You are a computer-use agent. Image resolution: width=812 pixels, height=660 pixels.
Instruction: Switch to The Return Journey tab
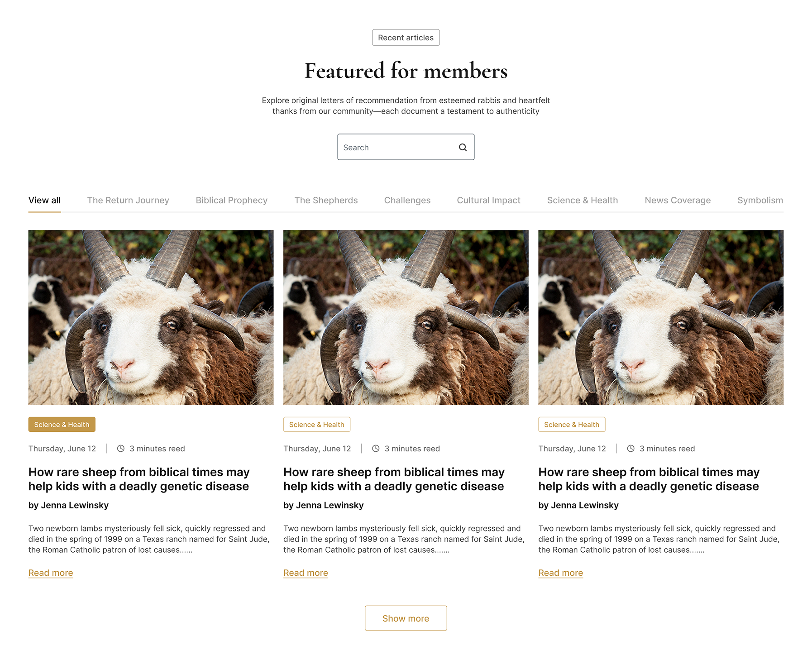point(128,200)
